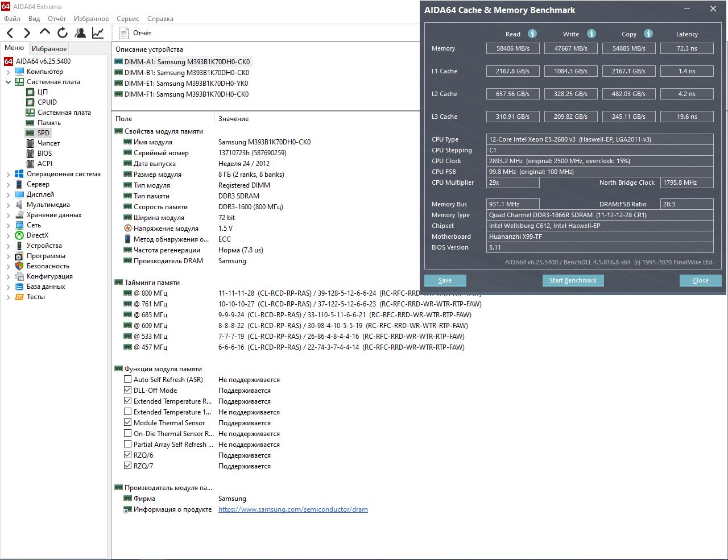
Task: Expand the Программы tree node
Action: (x=8, y=256)
